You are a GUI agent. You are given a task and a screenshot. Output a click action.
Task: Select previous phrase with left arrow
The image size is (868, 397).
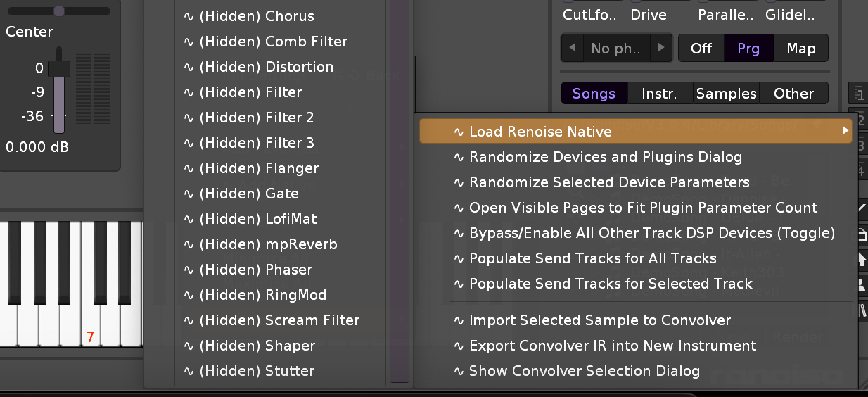click(x=573, y=48)
